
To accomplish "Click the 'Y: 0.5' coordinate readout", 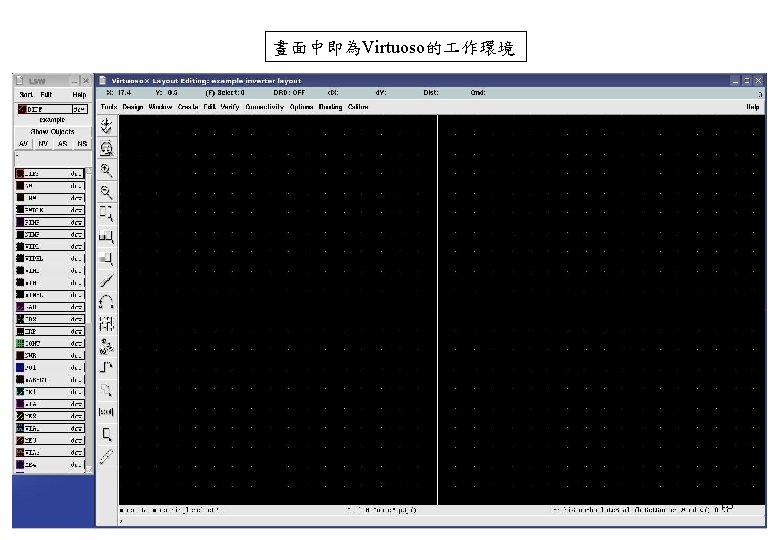I will (166, 92).
